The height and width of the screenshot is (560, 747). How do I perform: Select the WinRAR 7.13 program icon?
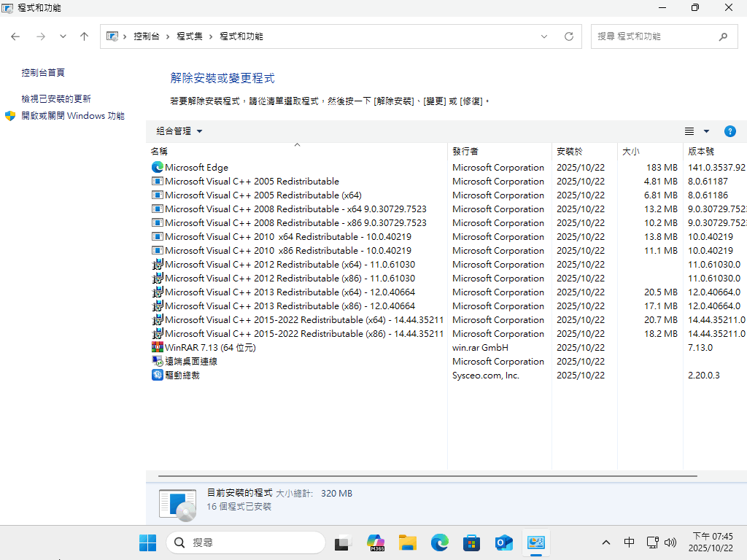(x=157, y=348)
